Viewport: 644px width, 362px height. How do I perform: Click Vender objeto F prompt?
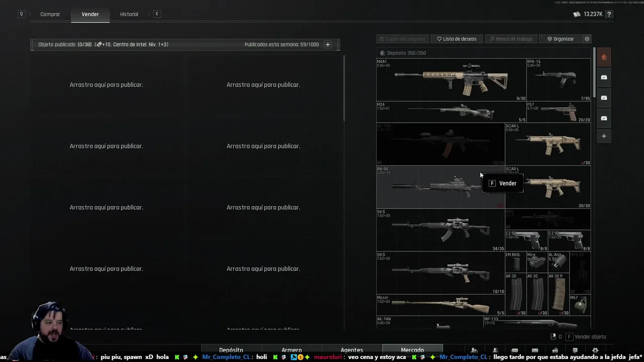click(x=586, y=337)
